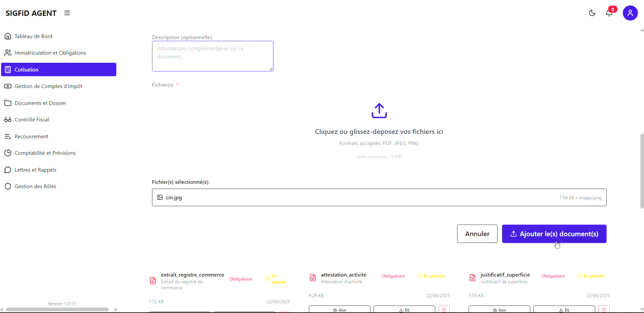
Task: Open the notifications bell
Action: click(x=609, y=13)
